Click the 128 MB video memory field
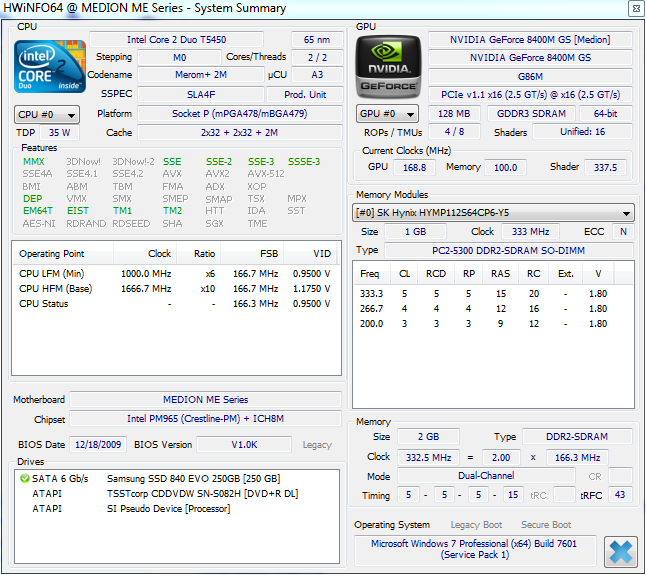The height and width of the screenshot is (575, 646). tap(454, 114)
